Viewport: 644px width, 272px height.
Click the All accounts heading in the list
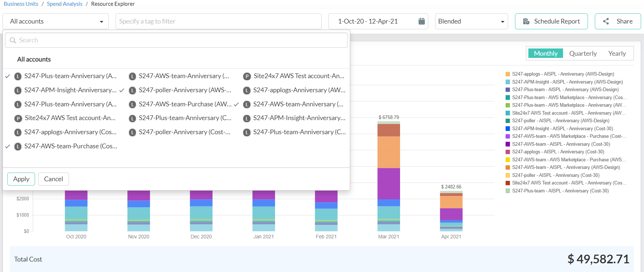[34, 59]
